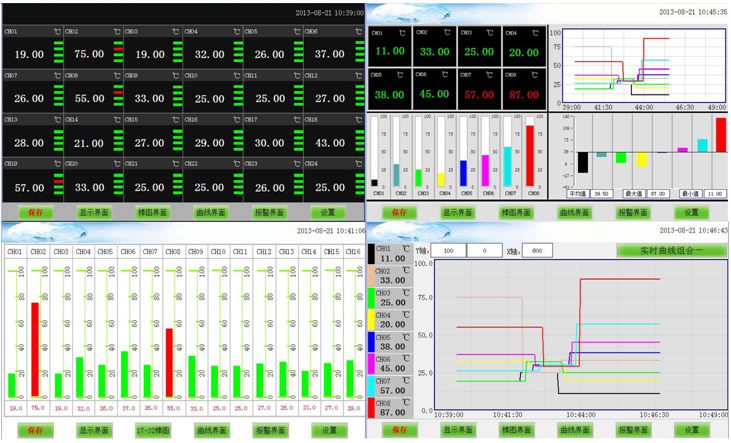Open 报警界面 on the 16-channel bar graph screen

coord(270,430)
